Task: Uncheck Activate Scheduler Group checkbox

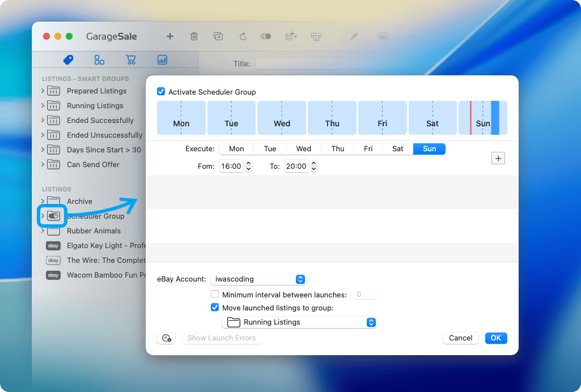Action: click(161, 91)
